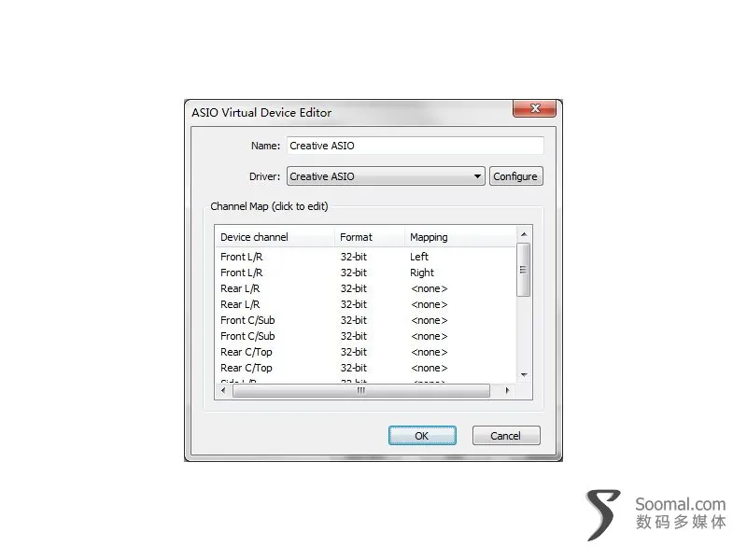
Task: Open the Driver dropdown list
Action: tap(386, 176)
